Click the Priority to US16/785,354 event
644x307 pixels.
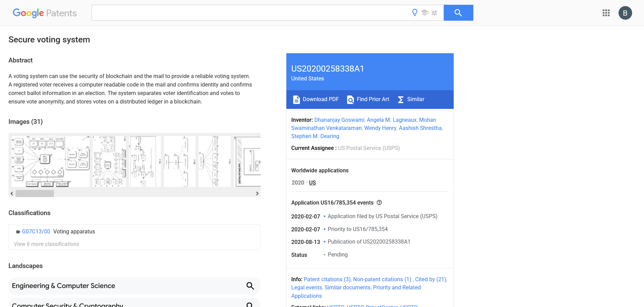(358, 229)
